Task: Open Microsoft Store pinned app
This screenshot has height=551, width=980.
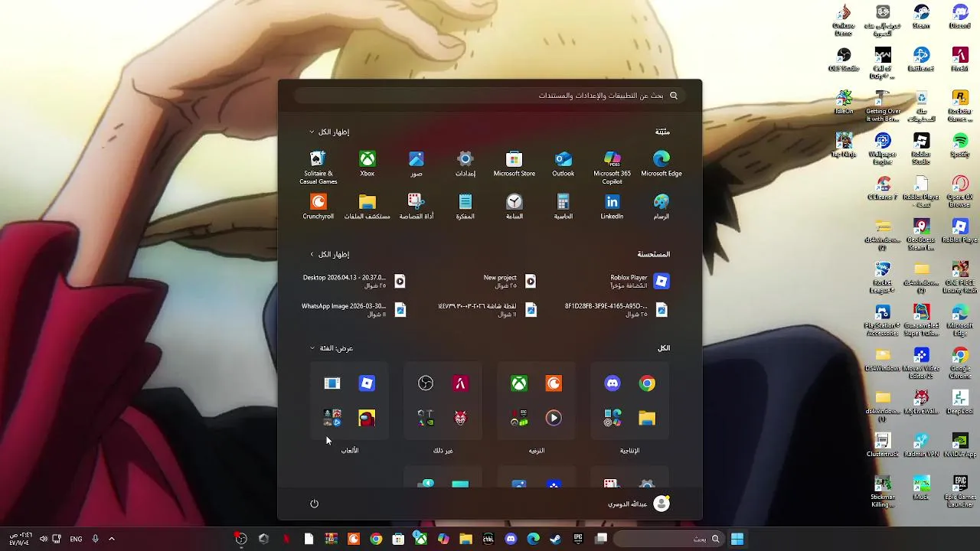Action: pyautogui.click(x=514, y=164)
